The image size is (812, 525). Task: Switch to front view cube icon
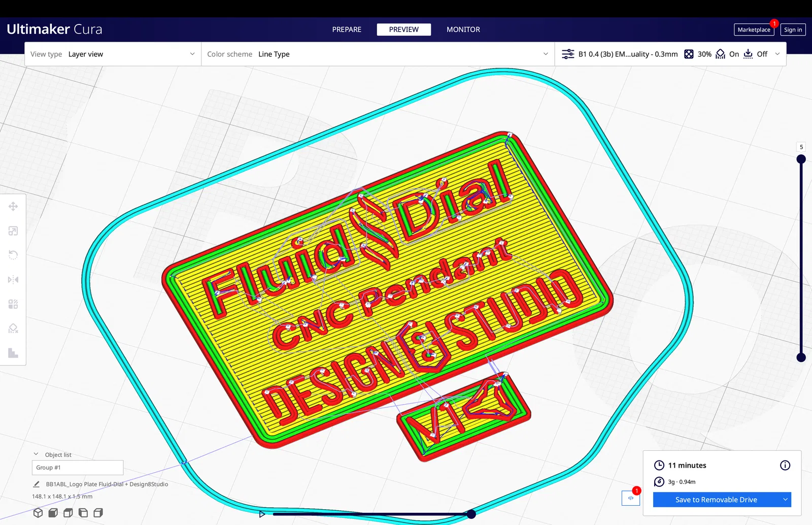[x=53, y=513]
